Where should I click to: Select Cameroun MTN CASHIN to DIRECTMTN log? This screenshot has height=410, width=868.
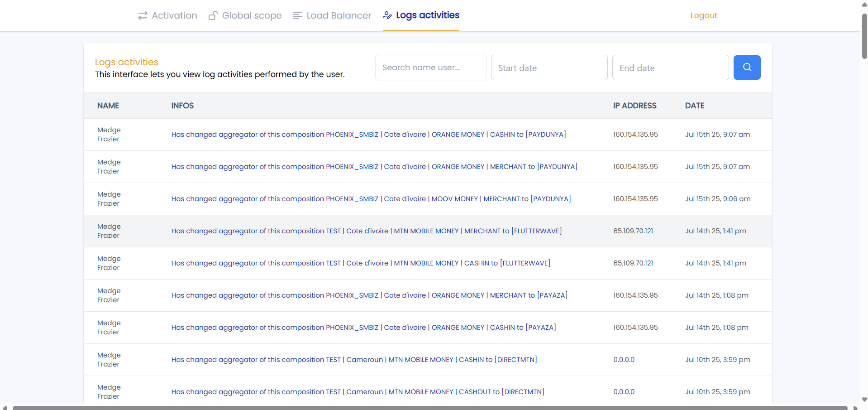pyautogui.click(x=354, y=360)
